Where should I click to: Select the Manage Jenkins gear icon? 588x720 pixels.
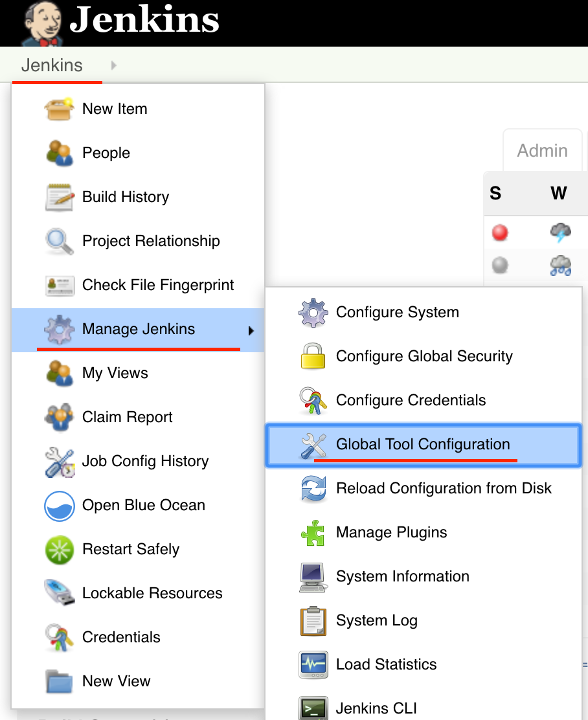point(60,329)
